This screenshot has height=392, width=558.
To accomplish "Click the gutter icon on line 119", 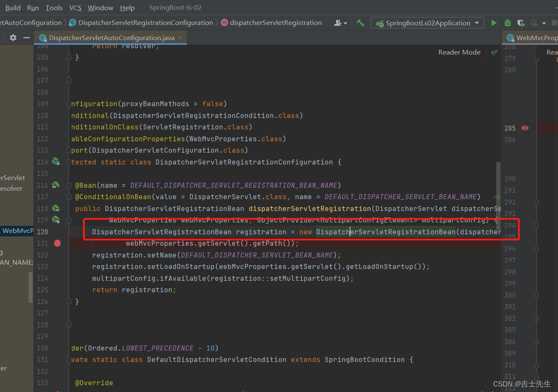I will point(56,219).
